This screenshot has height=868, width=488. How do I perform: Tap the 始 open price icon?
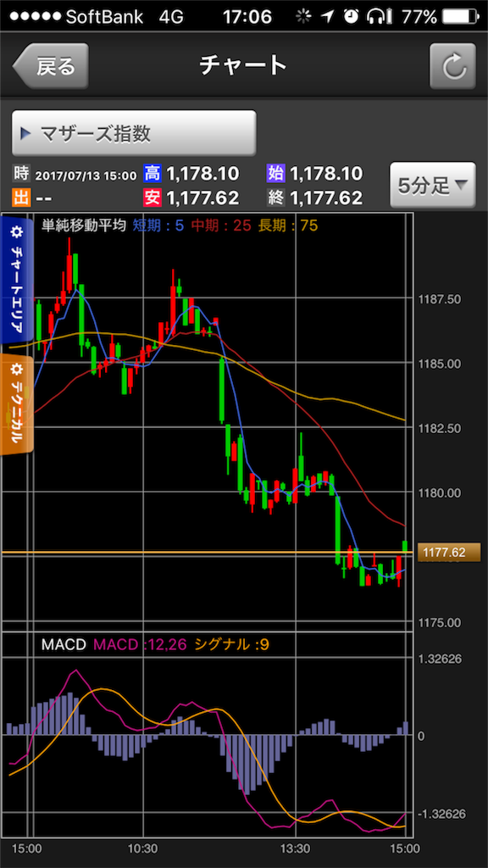point(275,174)
